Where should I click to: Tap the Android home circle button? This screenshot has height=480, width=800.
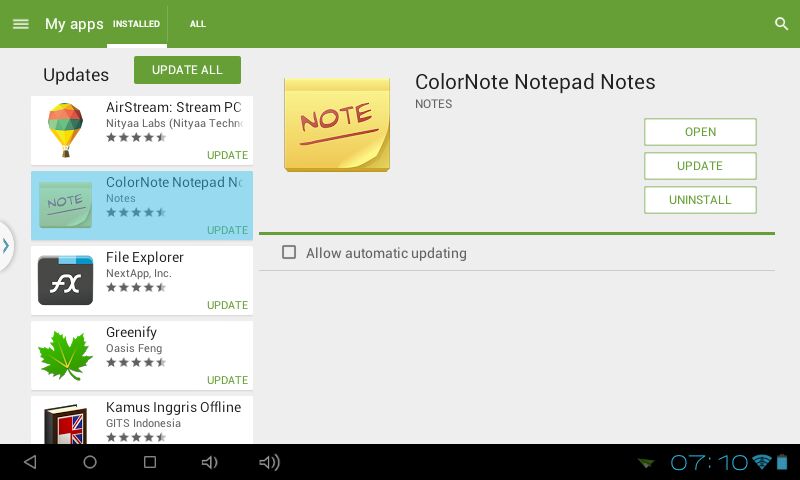click(x=90, y=462)
